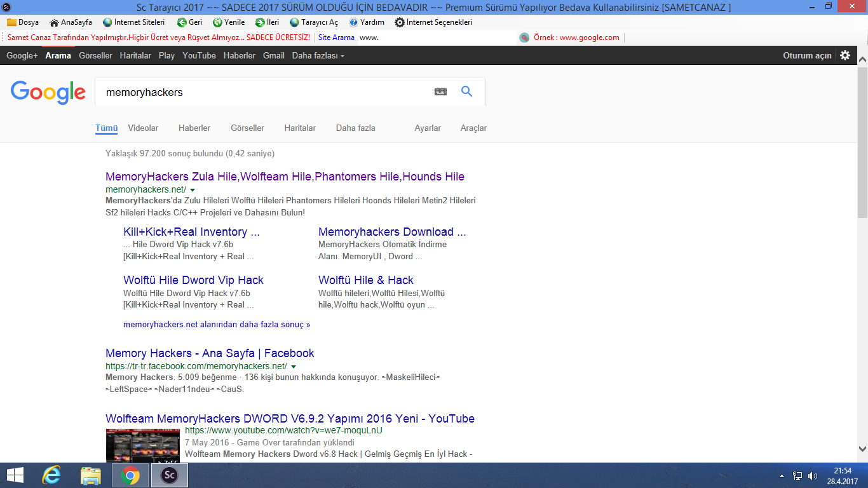Click scrollbar down arrow
This screenshot has width=868, height=488.
click(862, 449)
